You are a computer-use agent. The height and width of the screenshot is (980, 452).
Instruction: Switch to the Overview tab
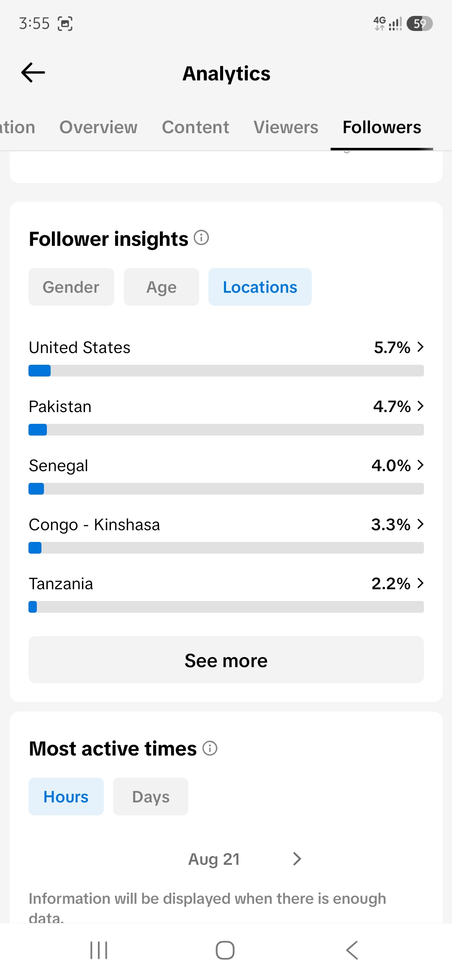[x=98, y=127]
